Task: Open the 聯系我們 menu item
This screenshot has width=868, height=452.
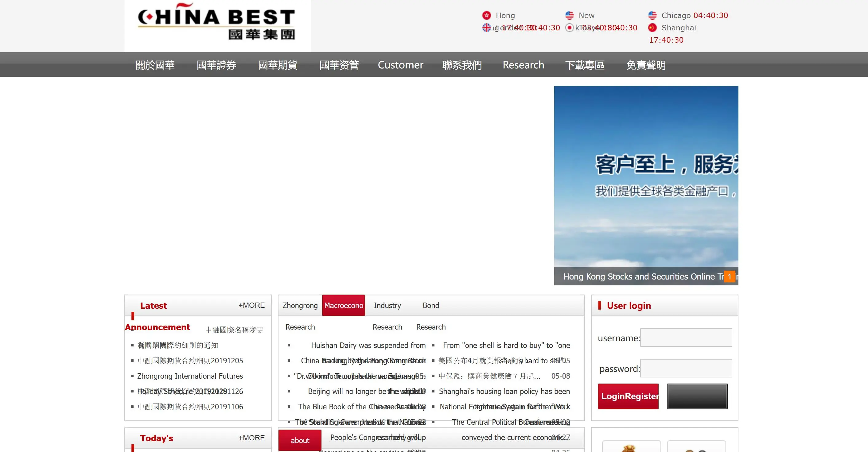Action: click(462, 65)
